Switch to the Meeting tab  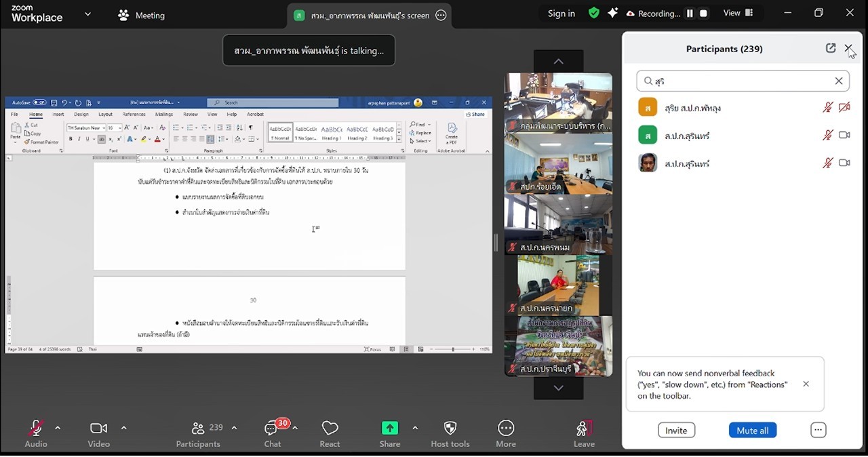[141, 15]
